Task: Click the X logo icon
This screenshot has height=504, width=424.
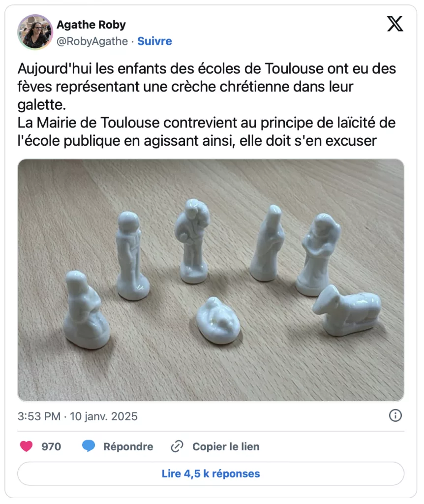Action: (x=395, y=24)
